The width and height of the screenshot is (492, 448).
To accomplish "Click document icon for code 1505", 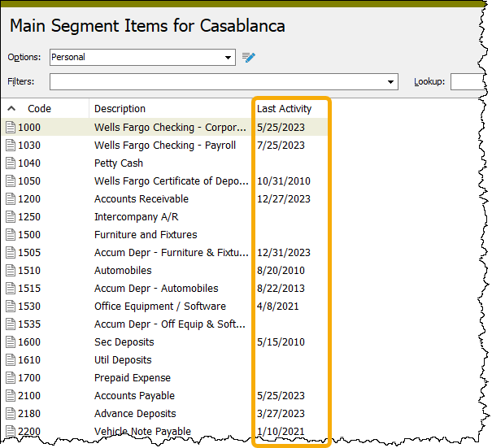I will tap(11, 253).
